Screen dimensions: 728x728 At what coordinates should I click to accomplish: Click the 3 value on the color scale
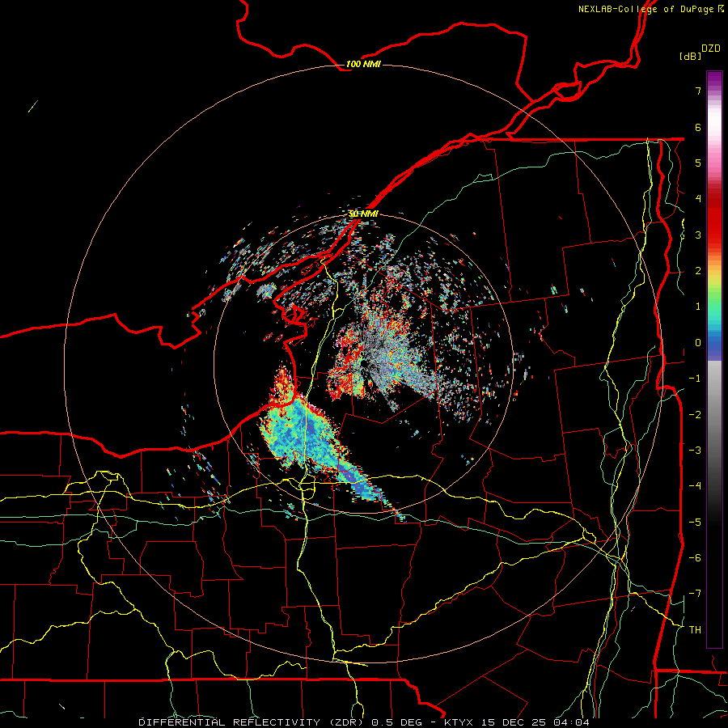click(698, 235)
